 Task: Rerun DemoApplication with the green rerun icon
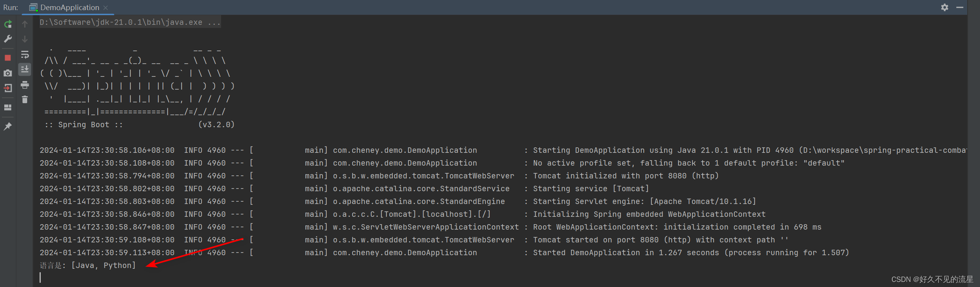click(8, 24)
